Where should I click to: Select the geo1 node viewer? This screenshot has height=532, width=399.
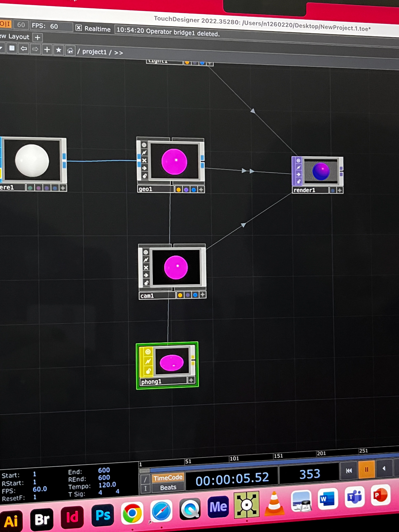pyautogui.click(x=174, y=161)
